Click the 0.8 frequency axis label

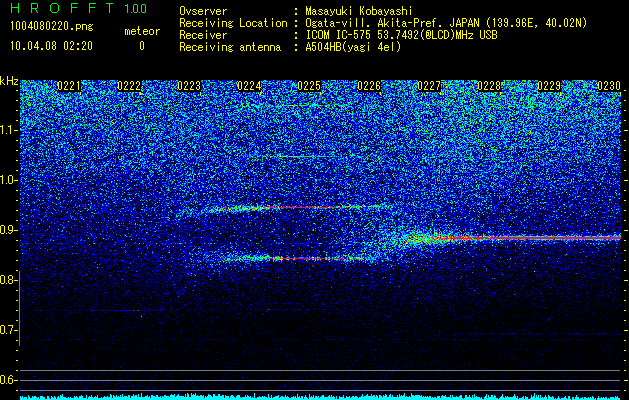coord(8,280)
